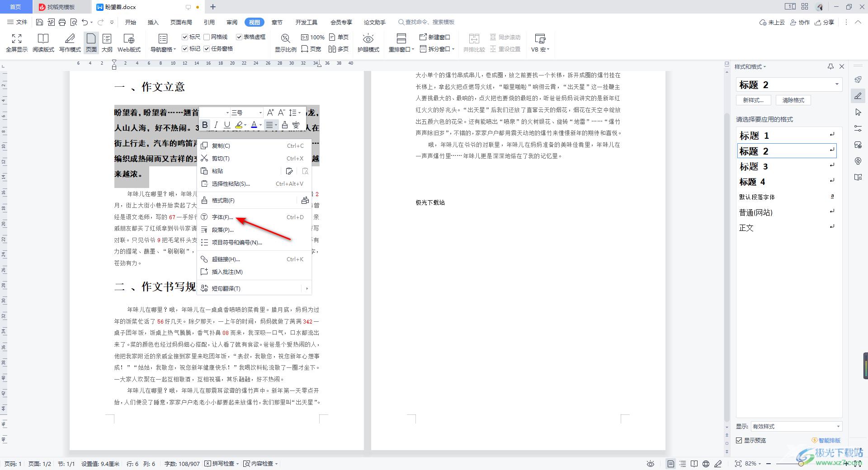Switch to Web Layout (Web版式)
This screenshot has height=470, width=868.
(129, 43)
